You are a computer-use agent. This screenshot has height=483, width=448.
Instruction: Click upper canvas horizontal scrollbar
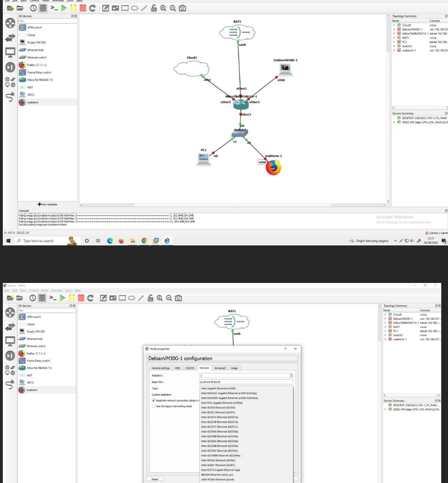(232, 205)
